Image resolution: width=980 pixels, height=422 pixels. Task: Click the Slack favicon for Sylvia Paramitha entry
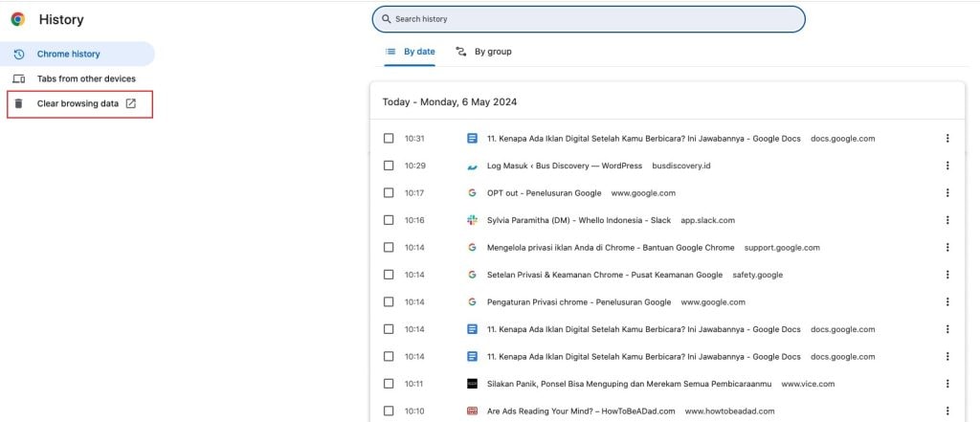472,220
